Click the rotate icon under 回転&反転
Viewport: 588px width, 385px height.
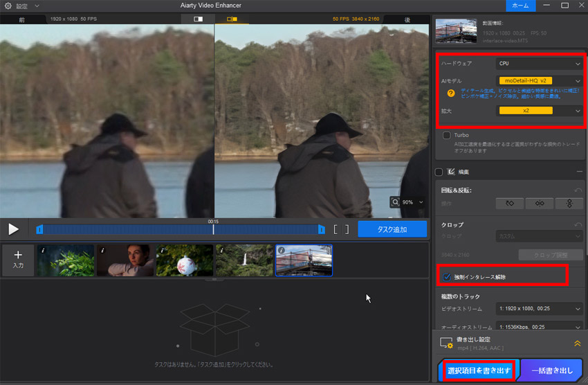point(509,204)
